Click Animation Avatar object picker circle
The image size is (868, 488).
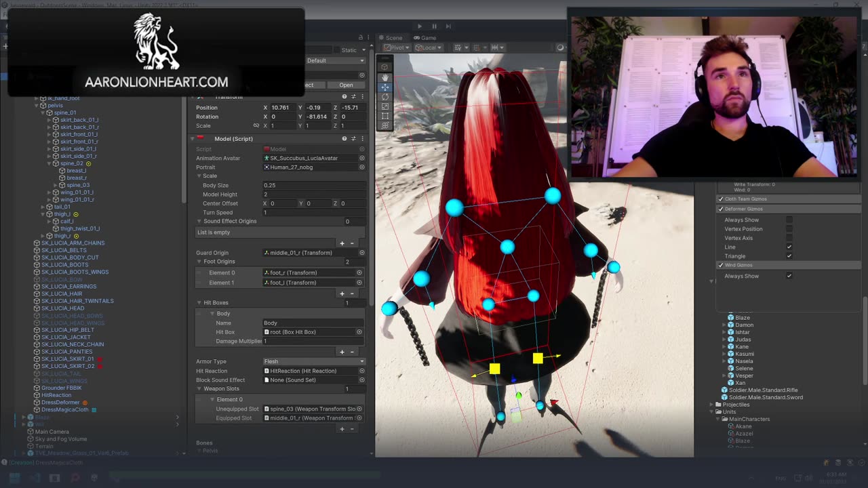(x=362, y=158)
